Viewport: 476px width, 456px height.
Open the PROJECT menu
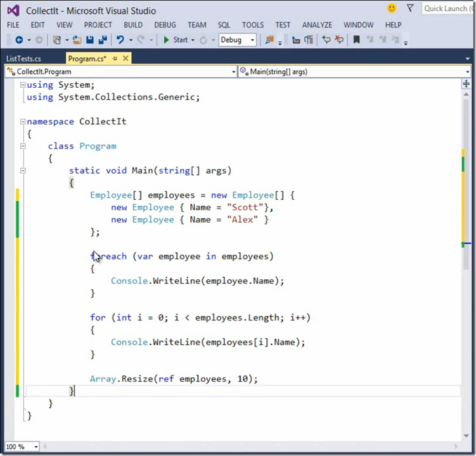click(98, 25)
